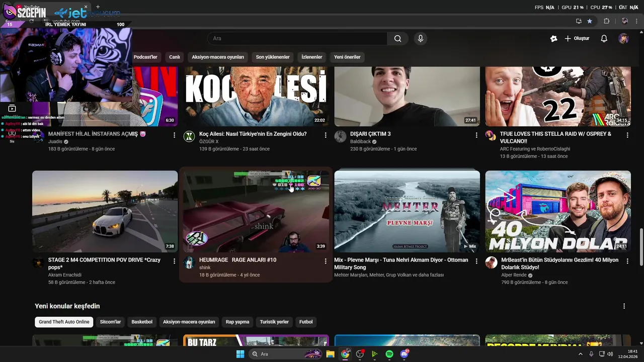Viewport: 644px width, 362px height.
Task: Open options menu for DIŞARI ÇIKTIM 3
Action: (x=476, y=135)
